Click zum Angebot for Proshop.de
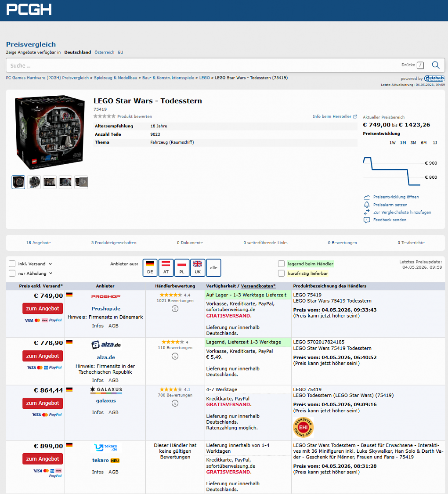 [43, 308]
